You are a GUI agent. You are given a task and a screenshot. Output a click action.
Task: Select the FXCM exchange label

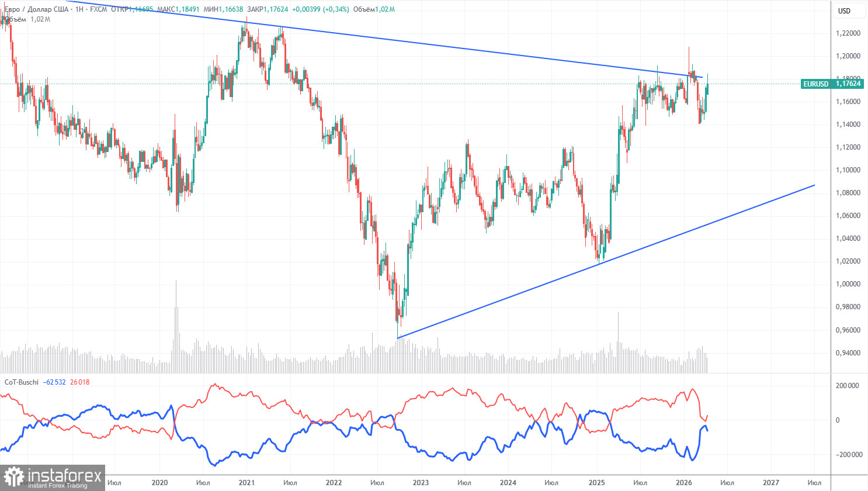98,9
